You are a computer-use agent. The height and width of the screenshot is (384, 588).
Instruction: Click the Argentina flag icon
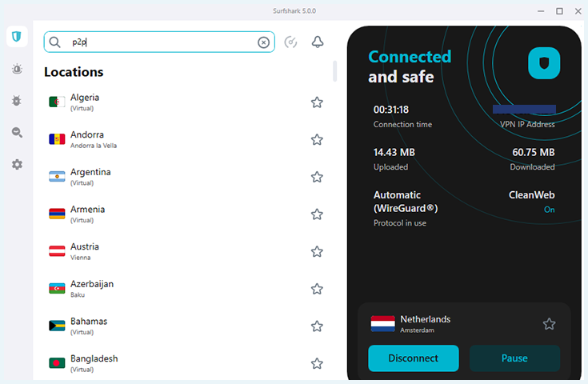[57, 177]
